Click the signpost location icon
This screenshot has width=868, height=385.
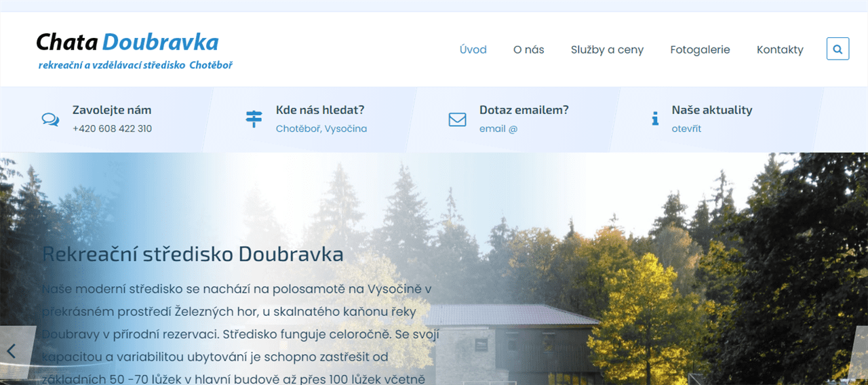pyautogui.click(x=254, y=119)
